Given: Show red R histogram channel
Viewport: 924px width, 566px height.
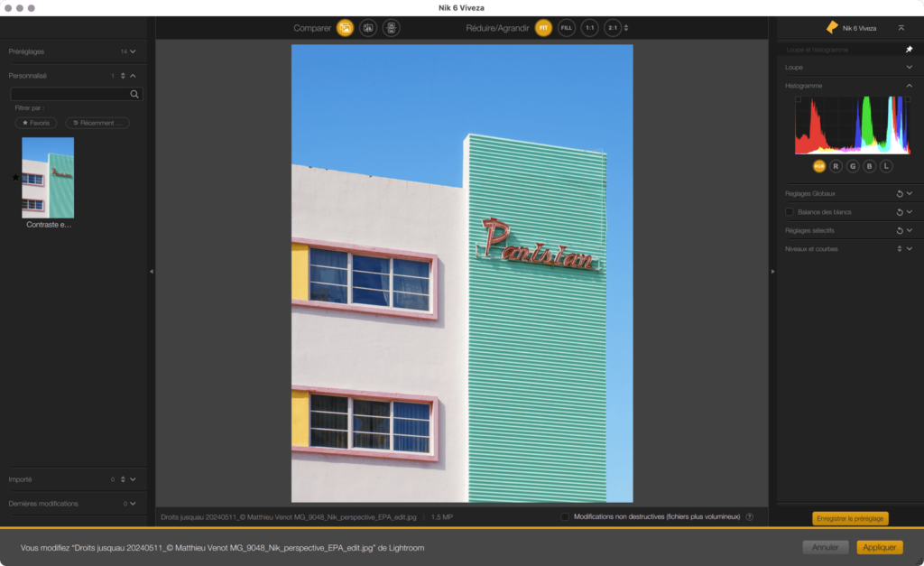Looking at the screenshot, I should (836, 166).
